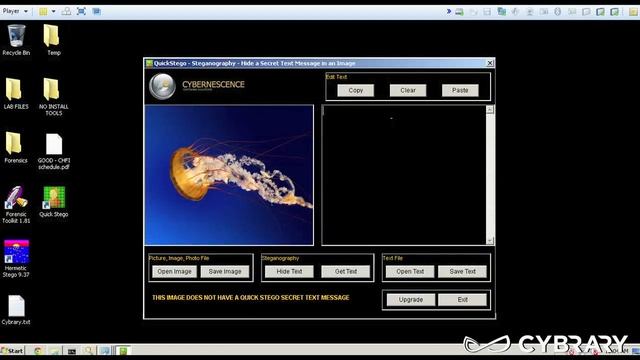Screen dimensions: 640x360
Task: Click the text area scrollbar up arrow
Action: (x=490, y=110)
